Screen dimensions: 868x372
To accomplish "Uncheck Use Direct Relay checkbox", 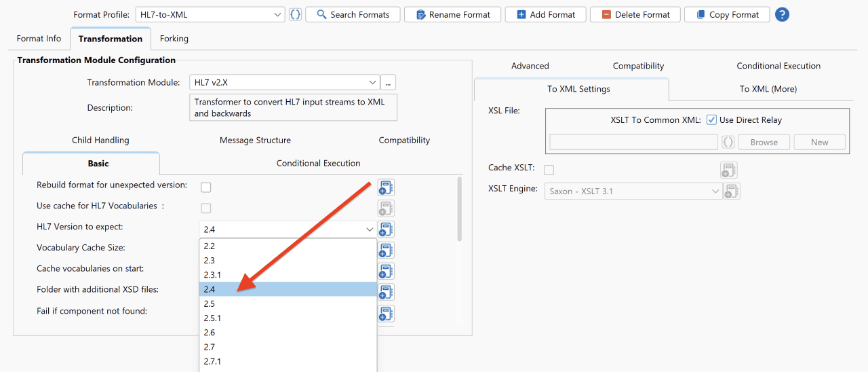I will tap(711, 120).
